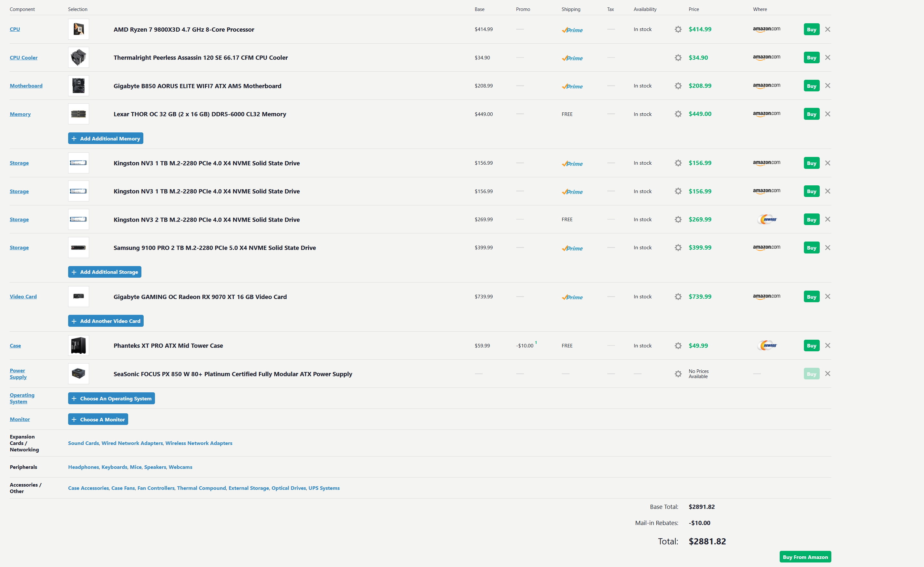924x567 pixels.
Task: Open the Phanteks XT PRO case thumbnail
Action: pos(78,346)
